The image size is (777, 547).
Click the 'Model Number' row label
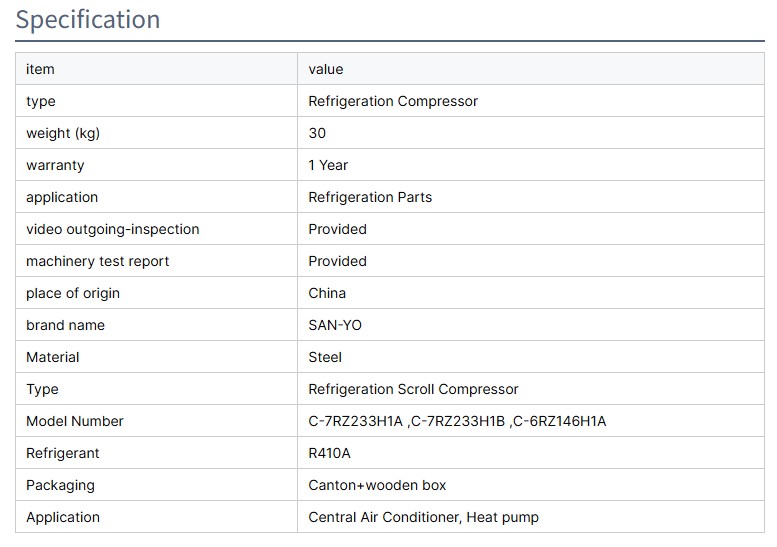(75, 421)
